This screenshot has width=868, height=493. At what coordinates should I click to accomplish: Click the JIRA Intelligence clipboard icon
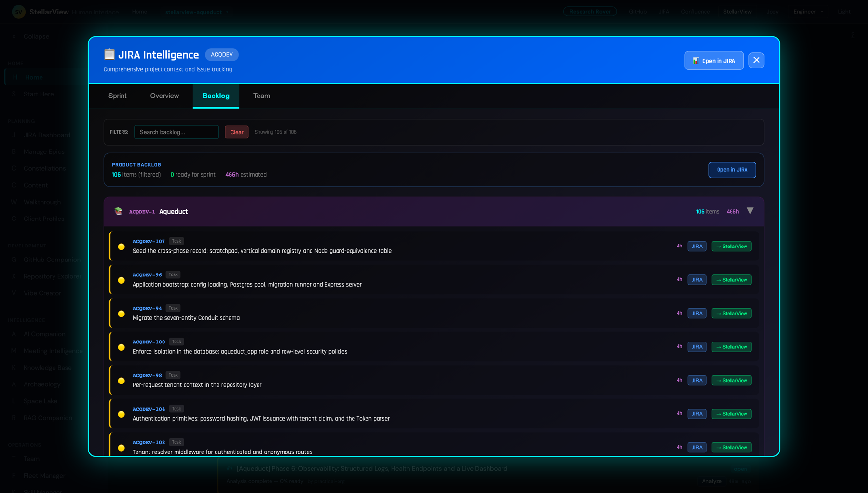109,55
